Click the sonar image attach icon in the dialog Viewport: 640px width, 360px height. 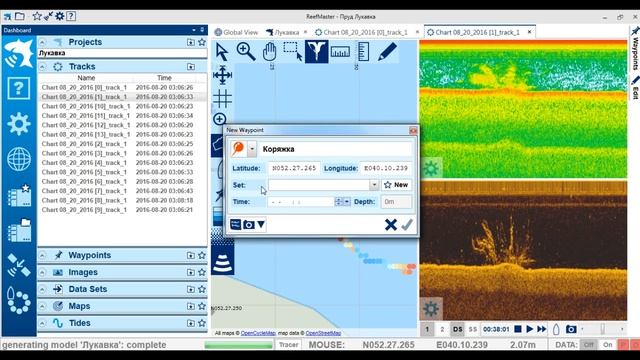(x=236, y=224)
